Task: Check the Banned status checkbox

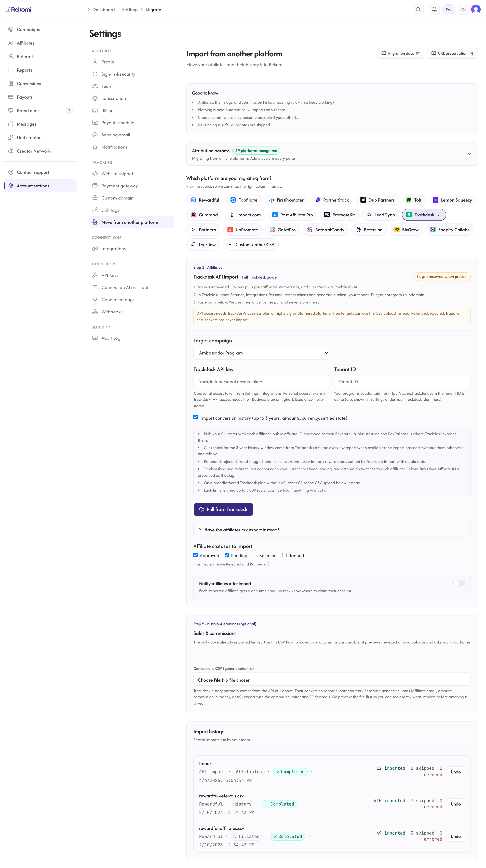Action: pyautogui.click(x=284, y=555)
